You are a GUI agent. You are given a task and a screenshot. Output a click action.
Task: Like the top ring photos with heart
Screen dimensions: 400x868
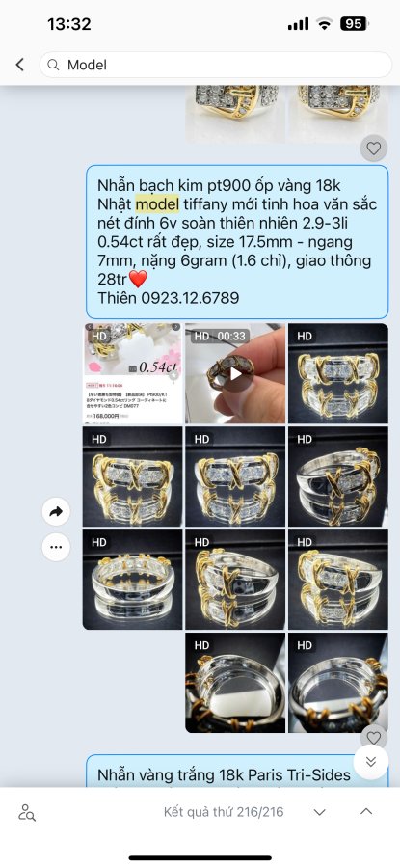tap(374, 148)
